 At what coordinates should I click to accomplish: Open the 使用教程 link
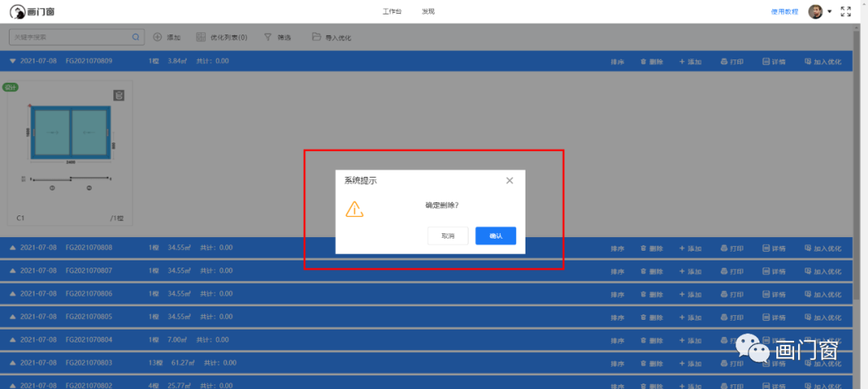pyautogui.click(x=784, y=12)
